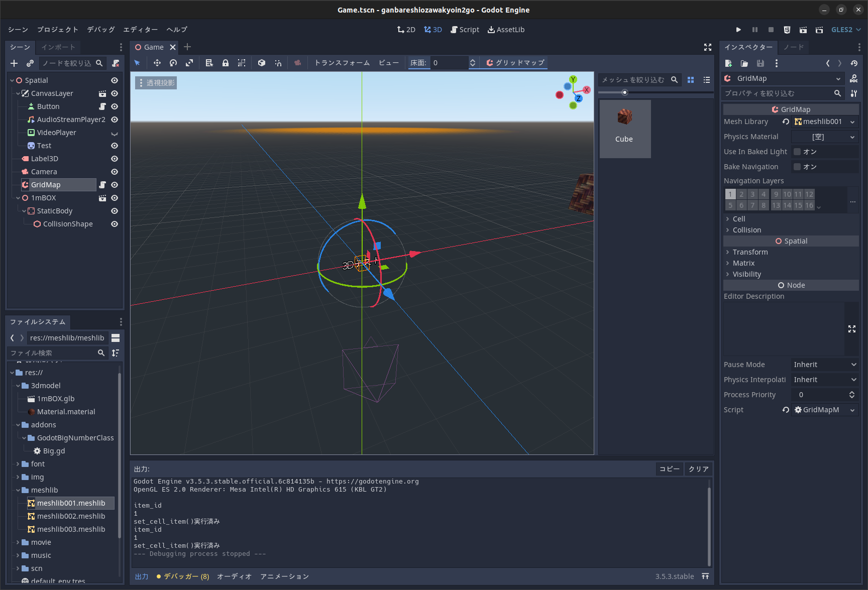Adjust the mesh thumbnail size slider
This screenshot has width=868, height=590.
pos(625,92)
